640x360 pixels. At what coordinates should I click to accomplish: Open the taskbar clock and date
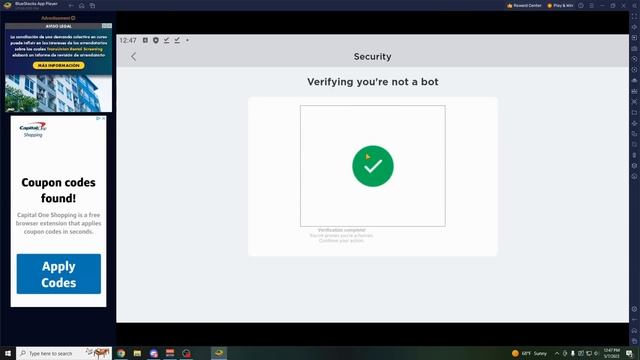pos(611,353)
